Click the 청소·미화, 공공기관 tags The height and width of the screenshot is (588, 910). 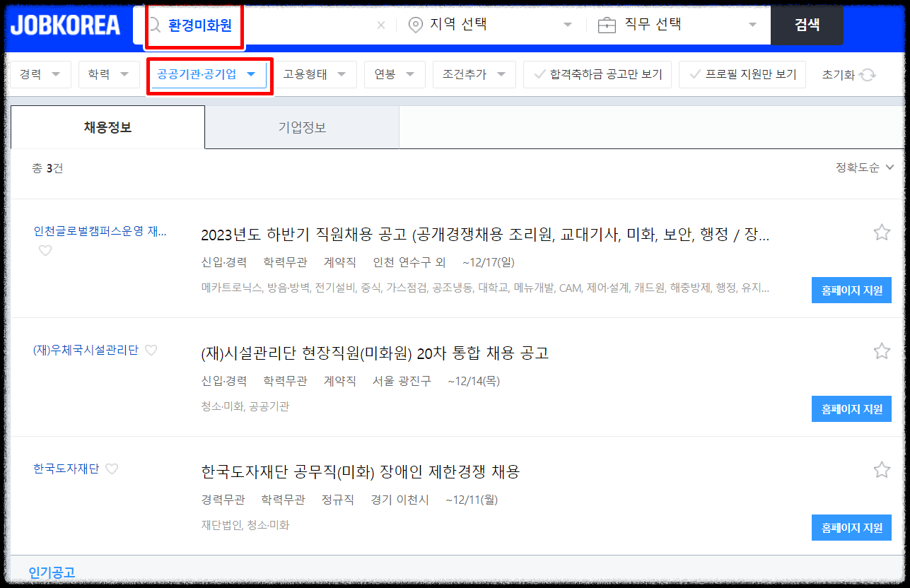pos(245,406)
